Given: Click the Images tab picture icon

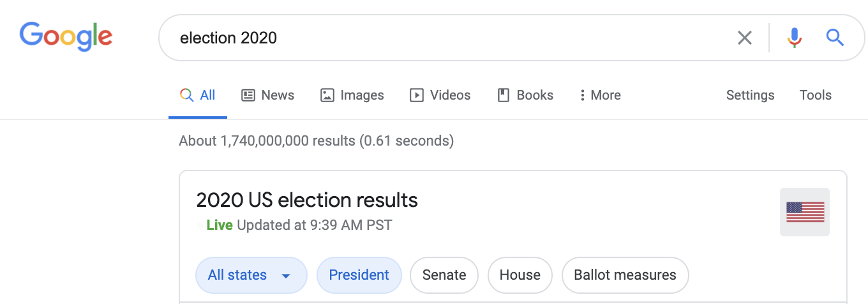Looking at the screenshot, I should coord(327,95).
